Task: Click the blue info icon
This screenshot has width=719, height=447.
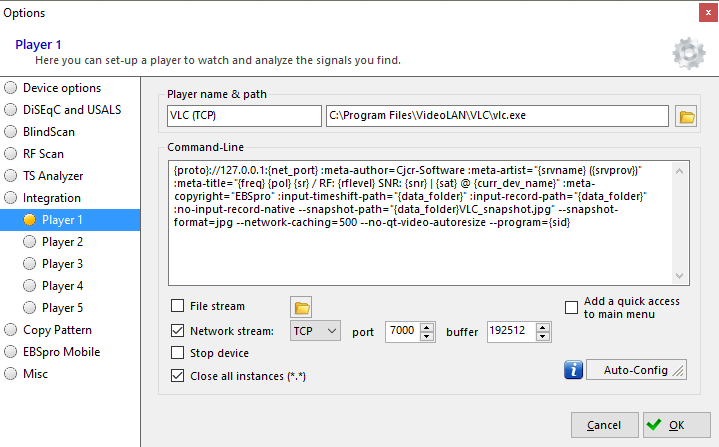Action: coord(573,370)
